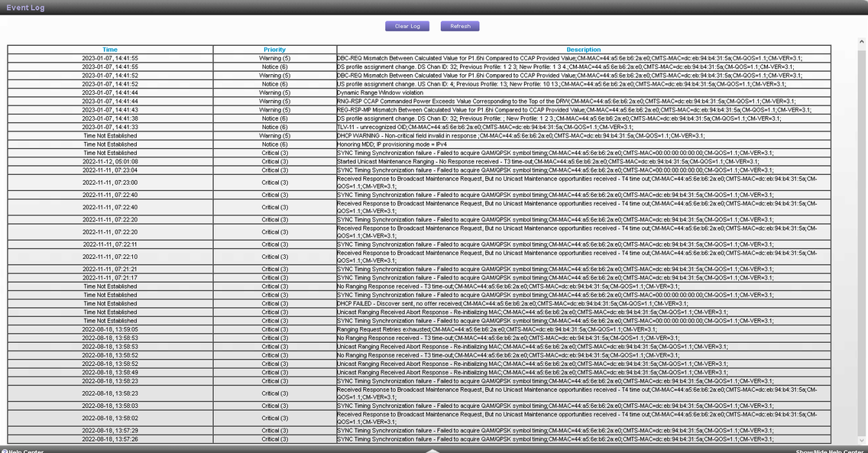Select timestamp 2022-11-11, 07:21:17
868x453 pixels.
[109, 277]
